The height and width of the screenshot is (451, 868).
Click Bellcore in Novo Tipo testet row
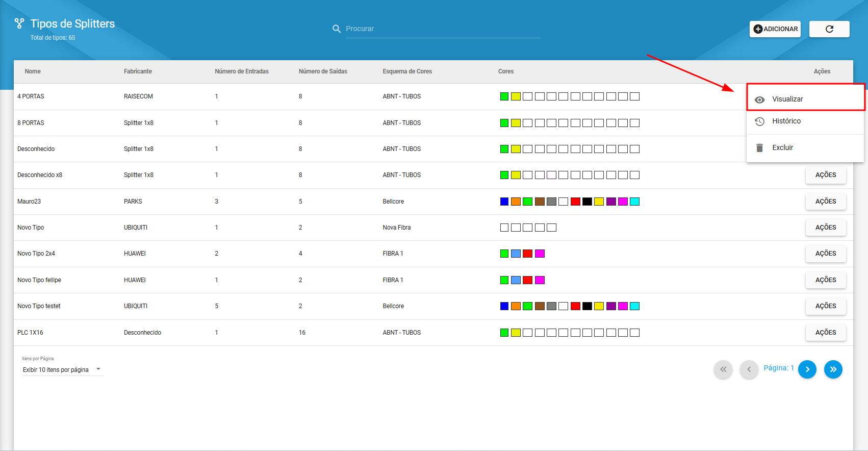(x=393, y=306)
